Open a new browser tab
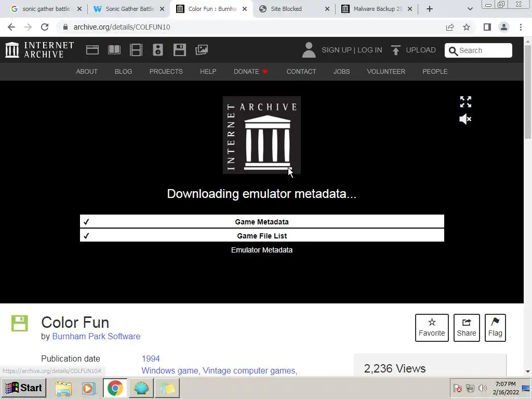 [x=430, y=9]
